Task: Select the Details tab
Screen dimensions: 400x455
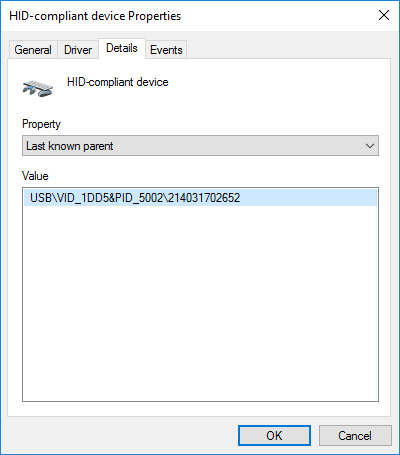Action: pos(122,48)
